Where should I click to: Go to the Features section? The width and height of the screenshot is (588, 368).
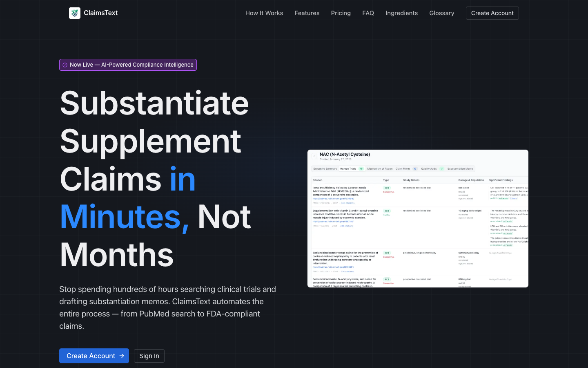[307, 13]
